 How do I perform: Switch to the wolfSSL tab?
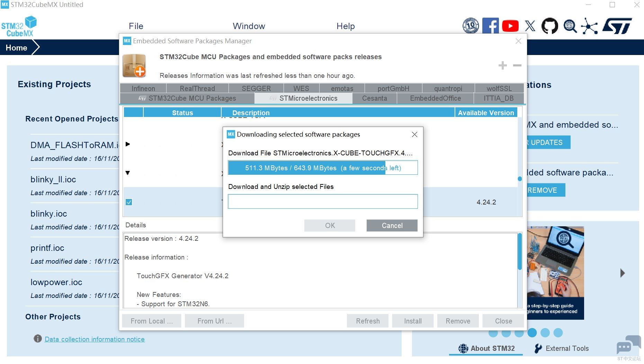coord(499,89)
